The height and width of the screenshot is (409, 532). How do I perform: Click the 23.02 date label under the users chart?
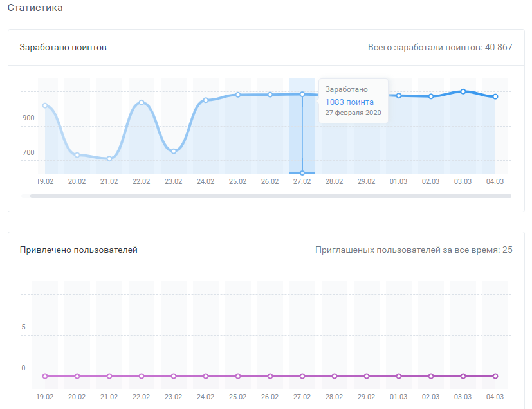[174, 397]
